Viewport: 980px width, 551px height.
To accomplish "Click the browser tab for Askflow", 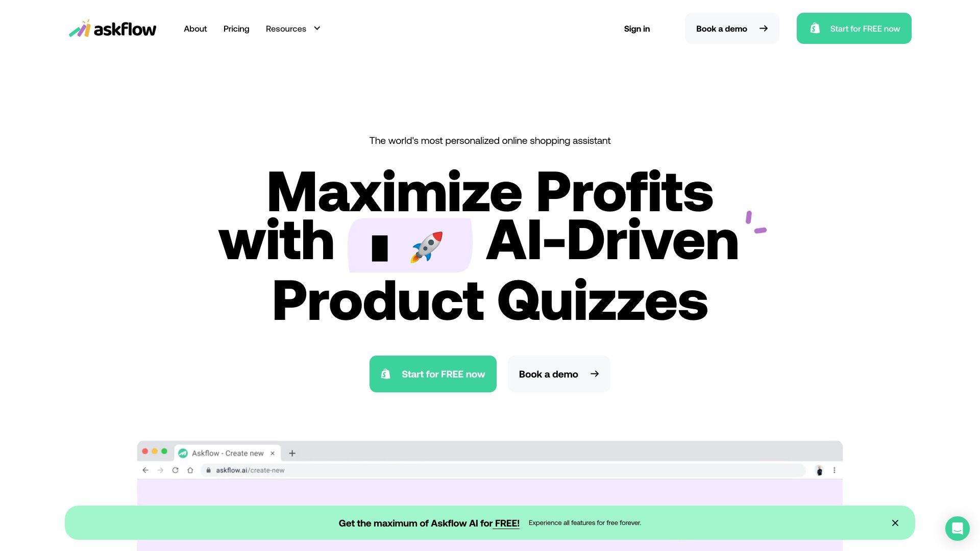I will [x=228, y=452].
